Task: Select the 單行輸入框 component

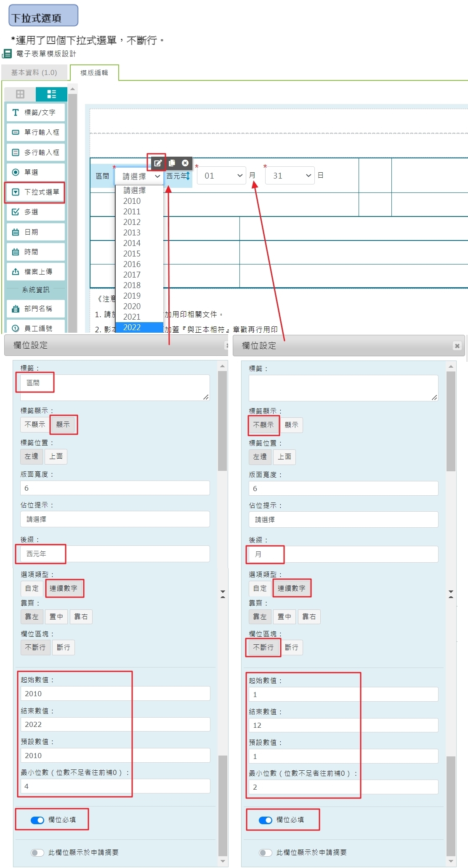Action: tap(36, 132)
